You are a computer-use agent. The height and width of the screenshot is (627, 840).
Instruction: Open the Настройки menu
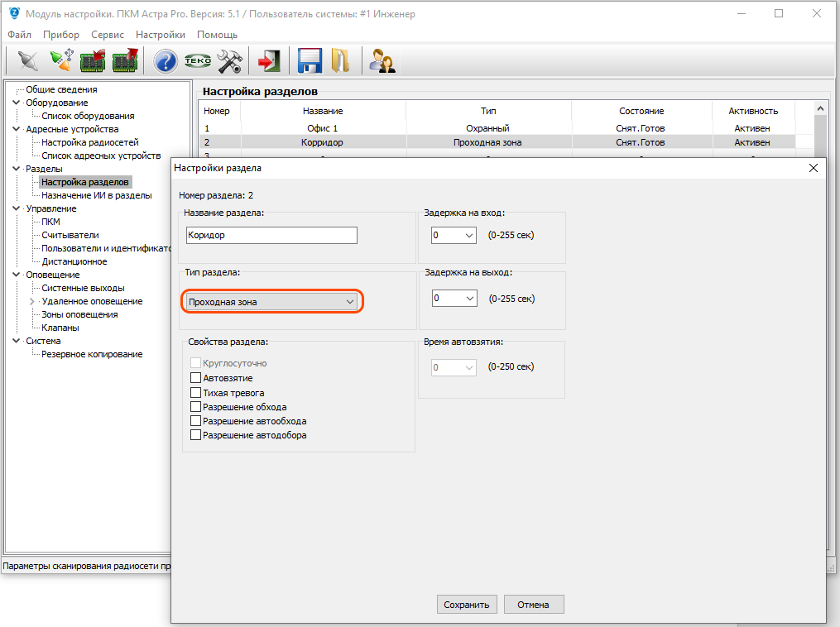(161, 34)
